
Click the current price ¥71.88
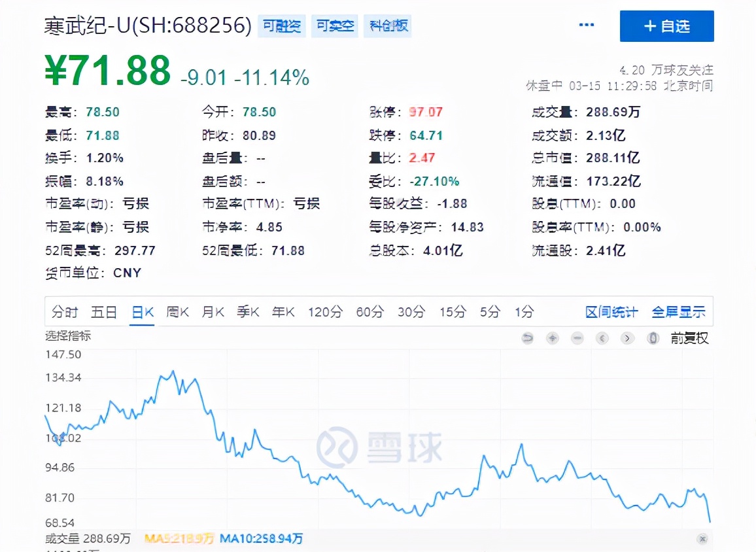[x=107, y=71]
